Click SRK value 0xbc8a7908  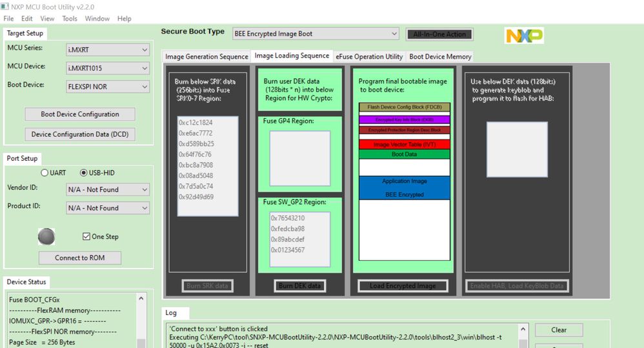click(196, 165)
